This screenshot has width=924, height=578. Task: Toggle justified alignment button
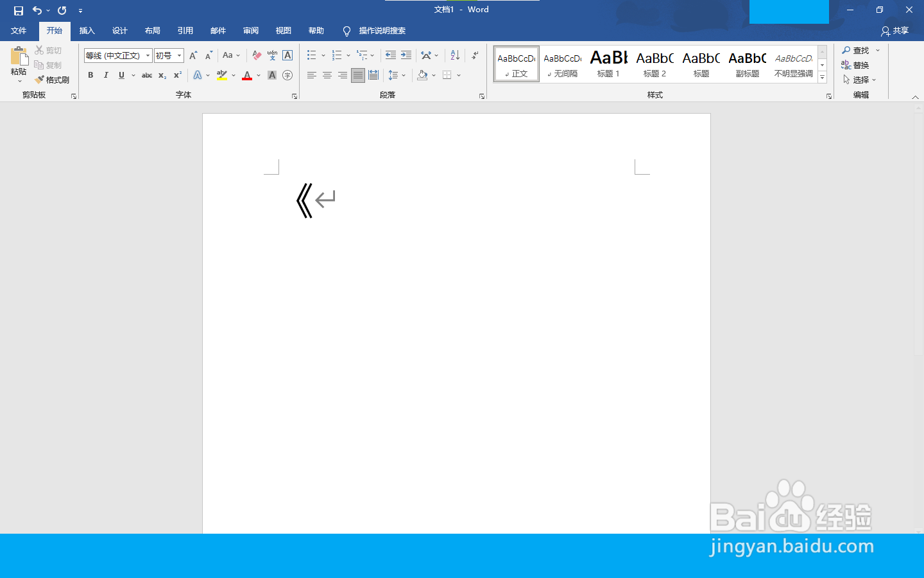click(x=358, y=75)
